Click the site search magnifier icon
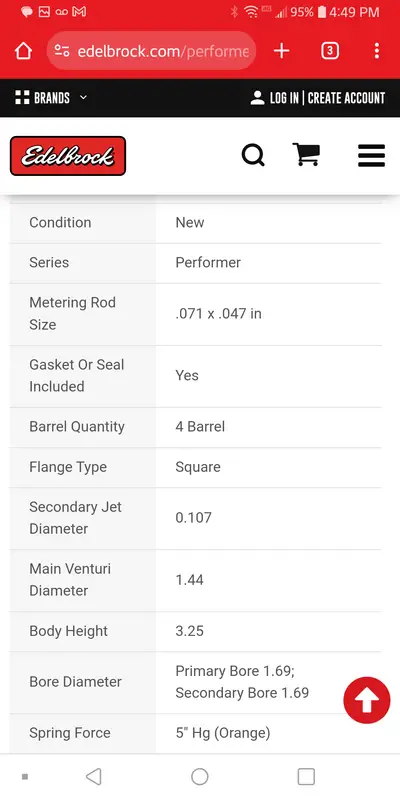Viewport: 400px width, 800px height. point(253,155)
